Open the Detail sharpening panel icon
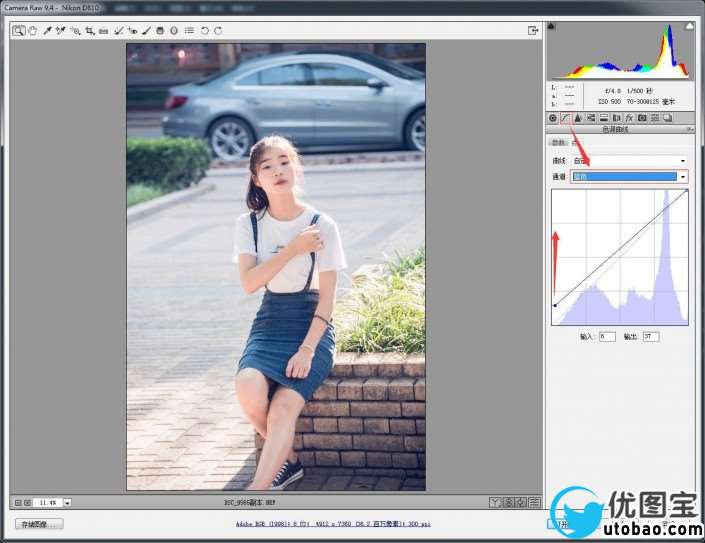Image resolution: width=705 pixels, height=543 pixels. click(x=578, y=118)
